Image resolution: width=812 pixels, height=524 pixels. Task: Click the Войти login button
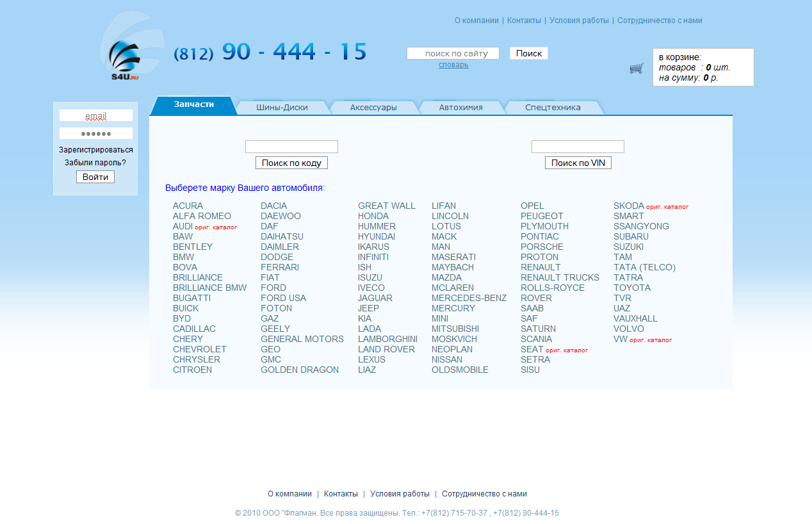95,177
